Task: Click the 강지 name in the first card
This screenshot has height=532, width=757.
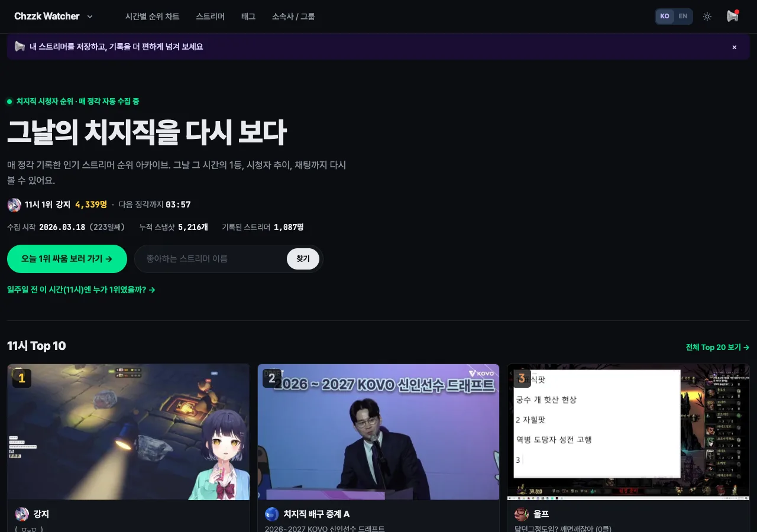Action: pyautogui.click(x=41, y=514)
